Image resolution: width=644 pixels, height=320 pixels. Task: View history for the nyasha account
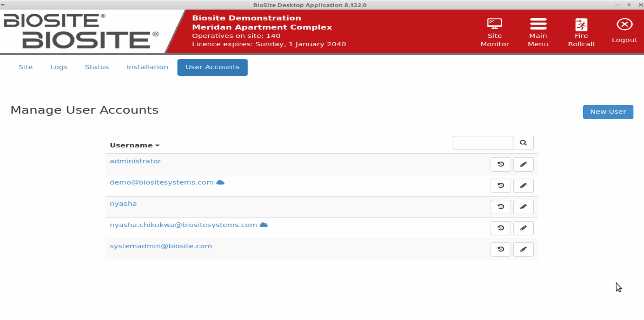click(501, 207)
